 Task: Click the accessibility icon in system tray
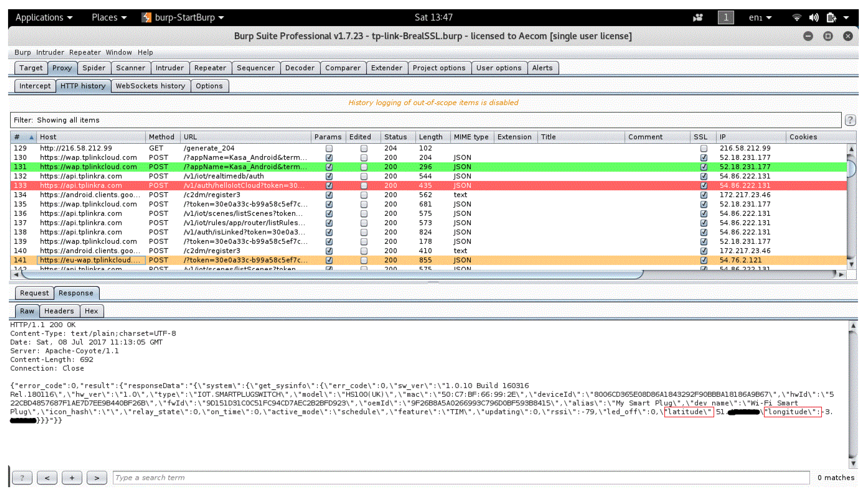pos(698,17)
